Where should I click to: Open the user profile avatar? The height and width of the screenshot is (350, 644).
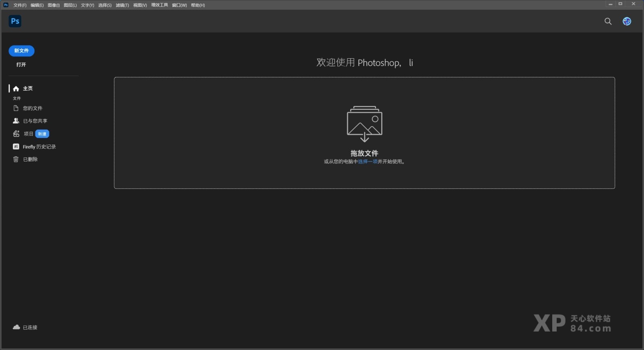click(x=627, y=21)
